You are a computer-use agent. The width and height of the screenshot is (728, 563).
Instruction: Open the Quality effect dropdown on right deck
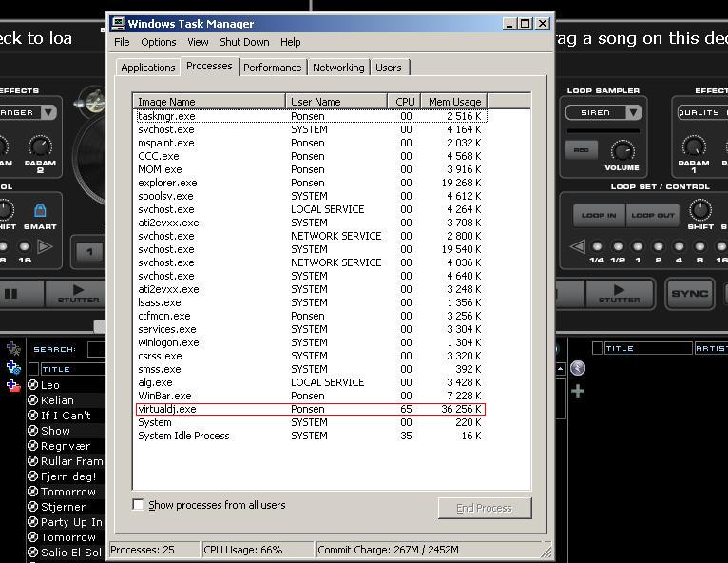tap(702, 112)
